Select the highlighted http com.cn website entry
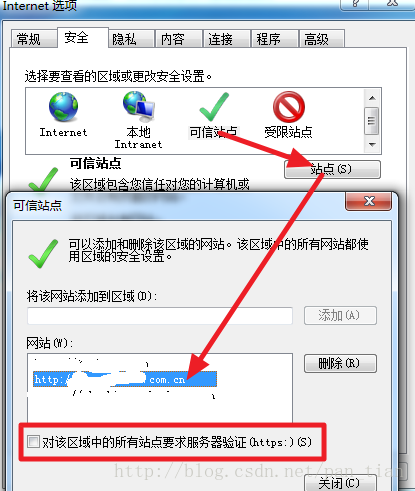415x491 pixels. pyautogui.click(x=125, y=379)
